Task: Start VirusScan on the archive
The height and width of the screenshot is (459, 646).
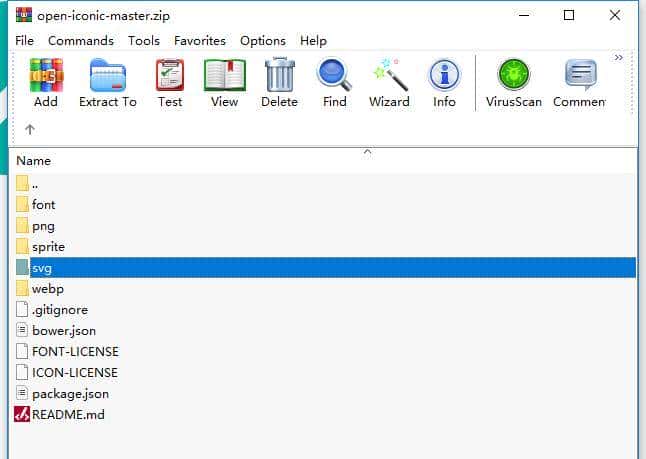Action: click(513, 77)
